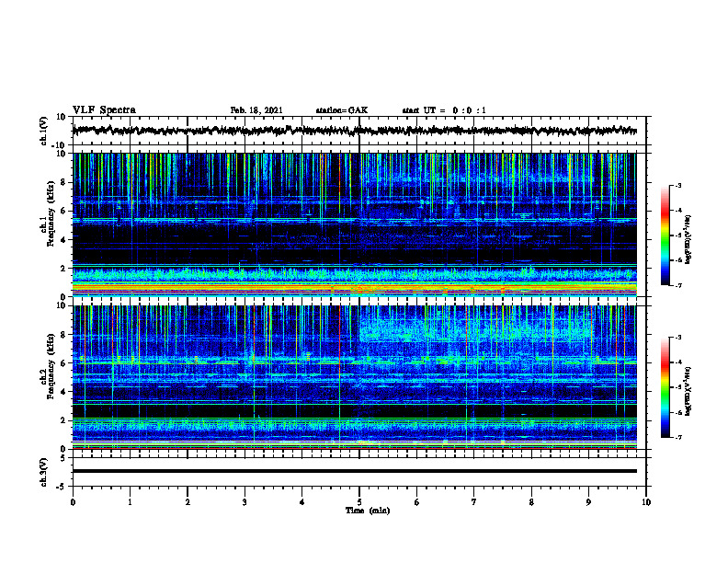This screenshot has width=728, height=563.
Task: Click the "-7" label on ch.2 colorbar
Action: pos(678,437)
